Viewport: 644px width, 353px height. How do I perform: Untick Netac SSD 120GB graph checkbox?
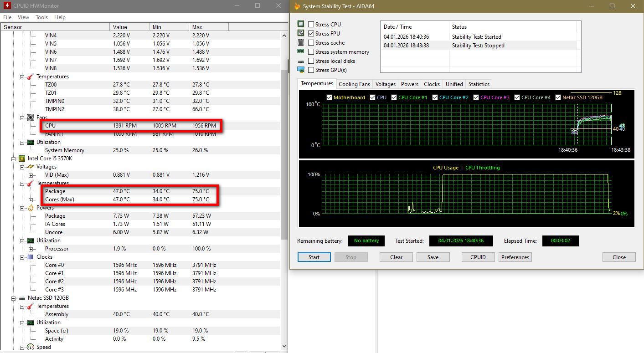click(x=558, y=97)
